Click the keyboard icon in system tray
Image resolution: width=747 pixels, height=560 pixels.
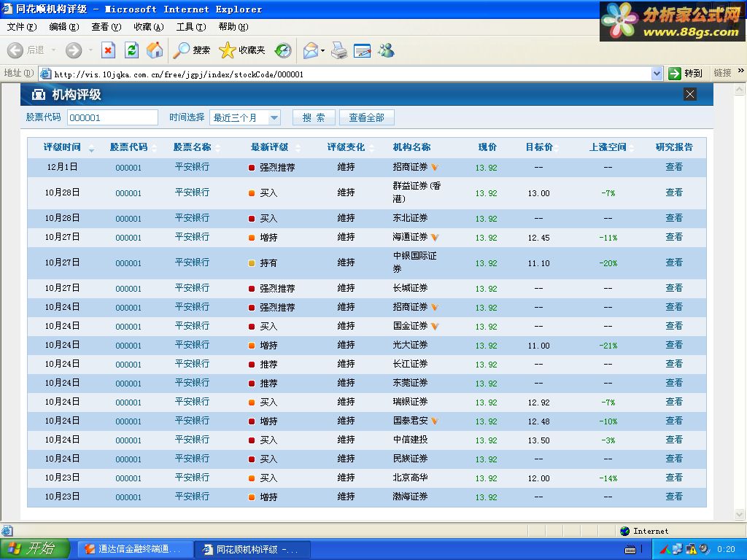(630, 550)
